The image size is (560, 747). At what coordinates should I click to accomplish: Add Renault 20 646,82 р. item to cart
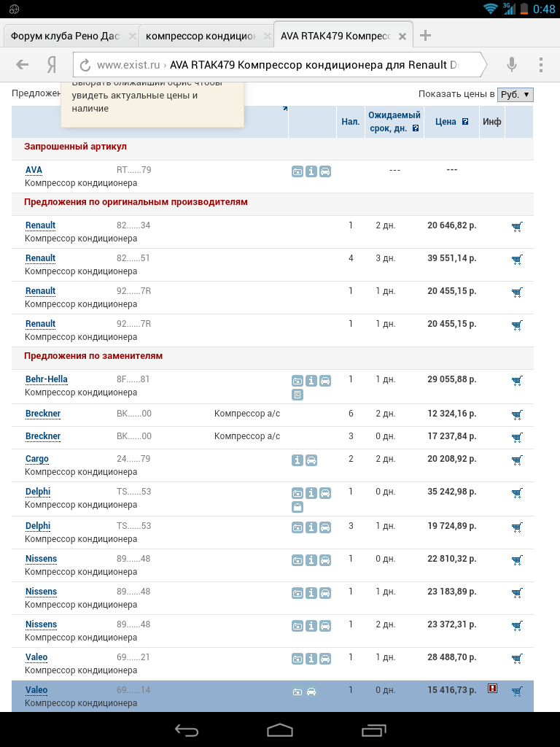[517, 226]
